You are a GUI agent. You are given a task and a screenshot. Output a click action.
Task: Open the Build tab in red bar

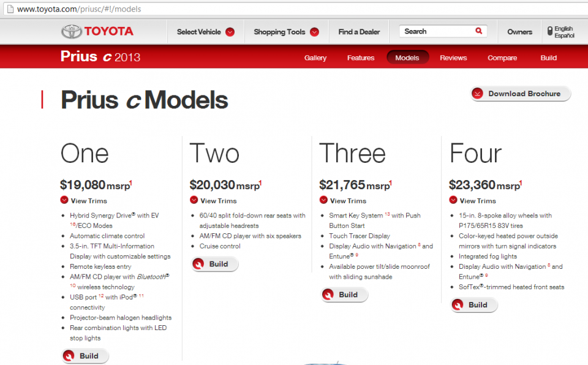[549, 58]
